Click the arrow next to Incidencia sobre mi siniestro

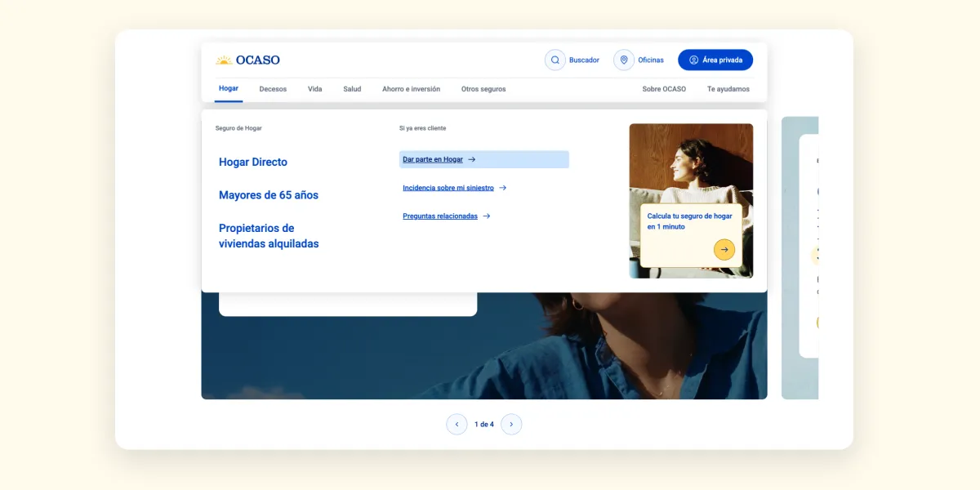tap(503, 188)
